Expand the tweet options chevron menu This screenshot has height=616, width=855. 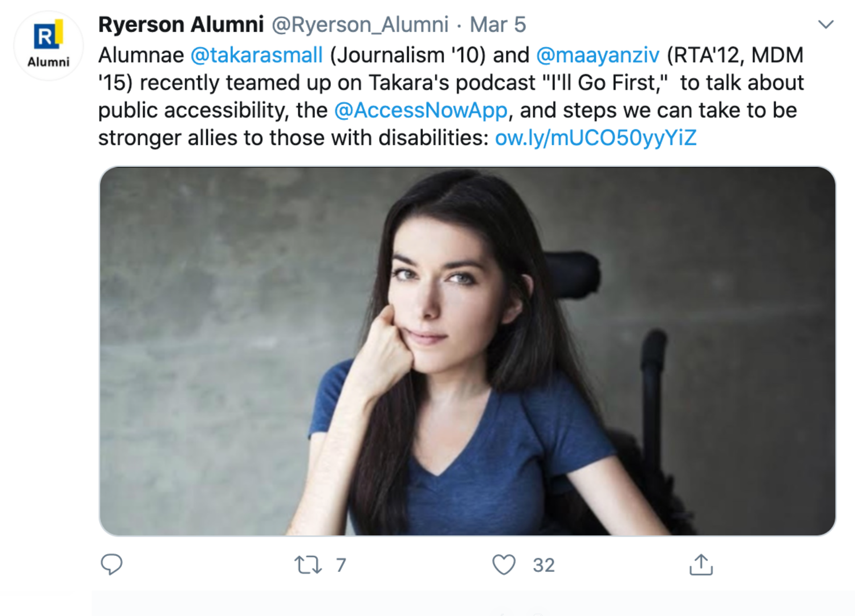pos(826,24)
